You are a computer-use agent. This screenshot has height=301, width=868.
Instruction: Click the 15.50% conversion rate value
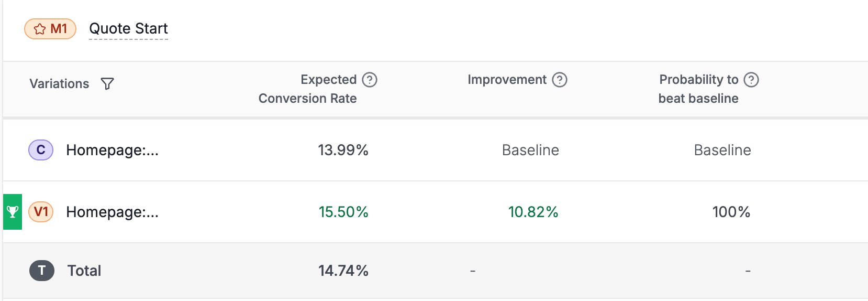coord(343,212)
